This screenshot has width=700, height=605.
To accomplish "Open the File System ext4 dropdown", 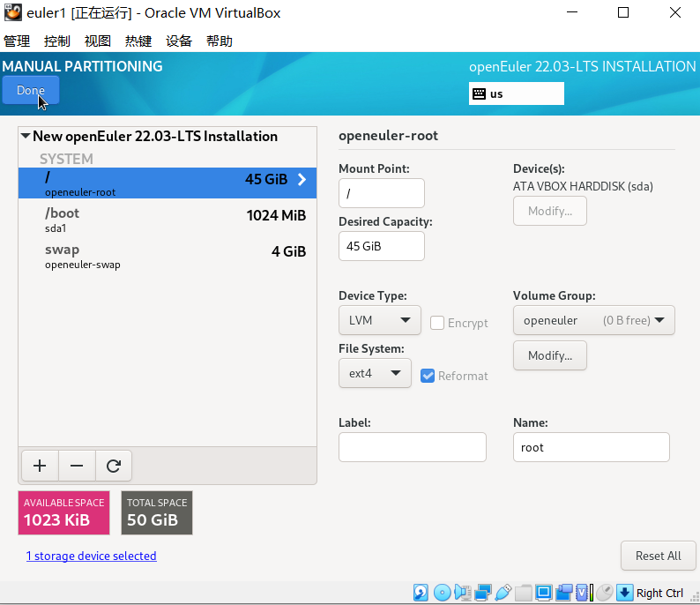I will tap(375, 373).
